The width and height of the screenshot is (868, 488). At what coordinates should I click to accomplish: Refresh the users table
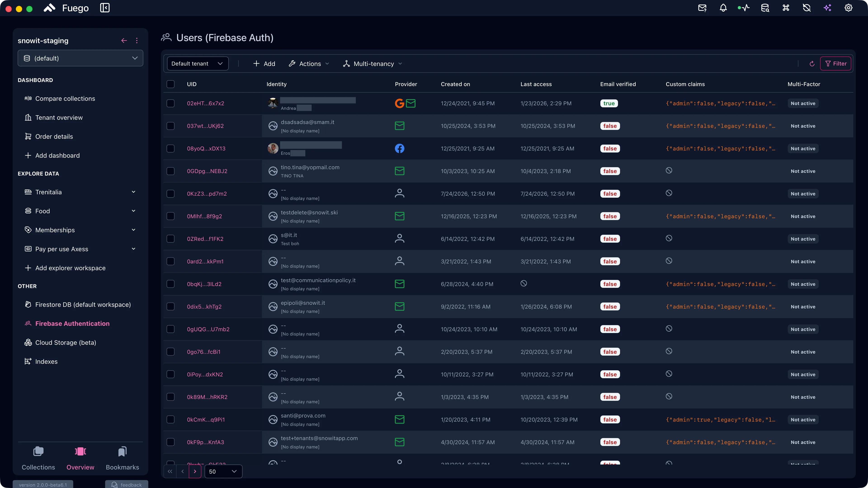click(812, 64)
